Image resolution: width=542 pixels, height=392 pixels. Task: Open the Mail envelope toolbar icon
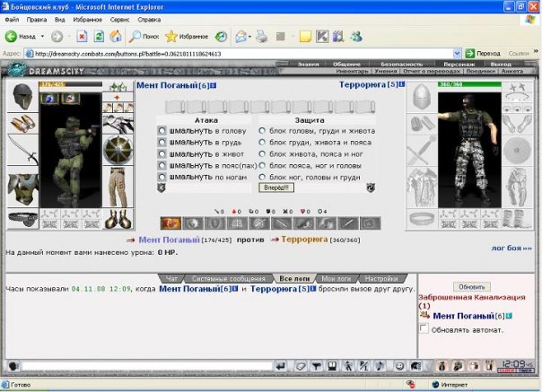(240, 36)
